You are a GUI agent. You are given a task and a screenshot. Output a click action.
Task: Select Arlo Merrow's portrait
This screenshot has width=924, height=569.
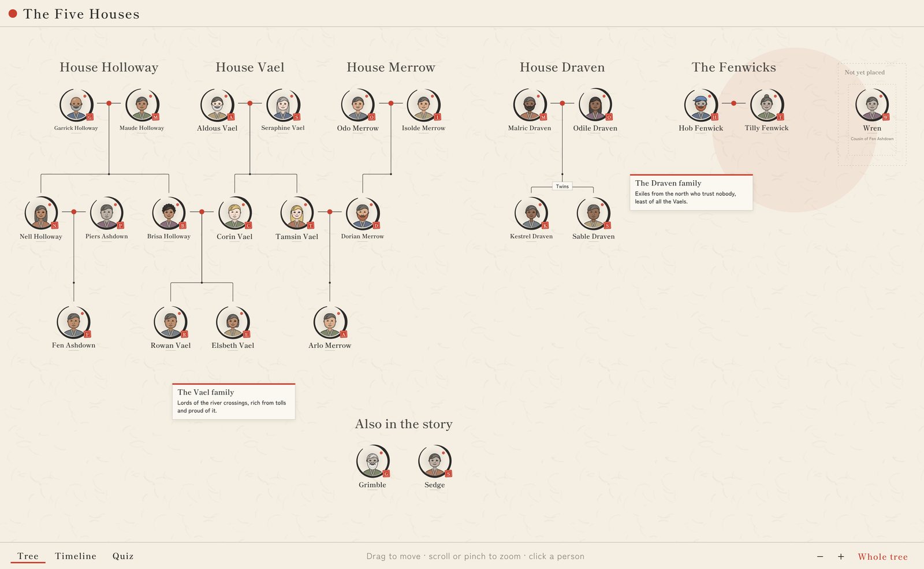330,322
